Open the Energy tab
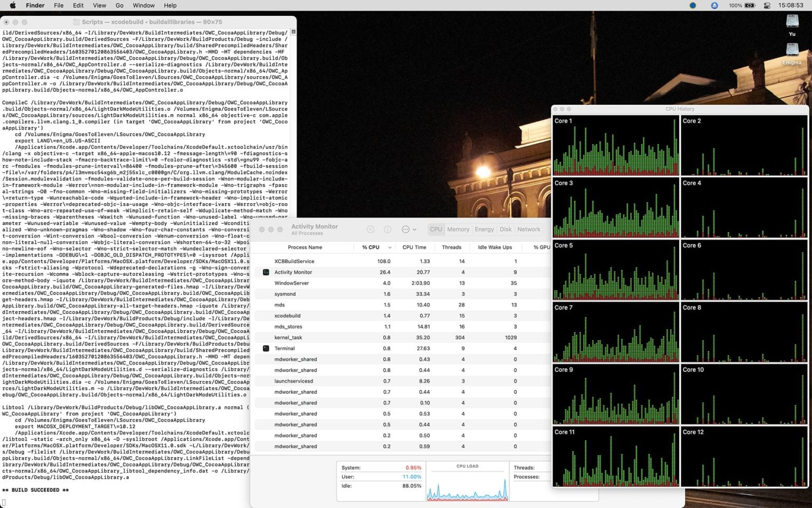The image size is (812, 508). (x=484, y=229)
